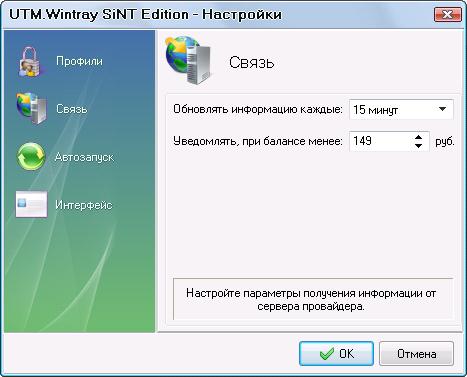Decrease the balance threshold with down arrow
This screenshot has height=377, width=467.
point(418,146)
